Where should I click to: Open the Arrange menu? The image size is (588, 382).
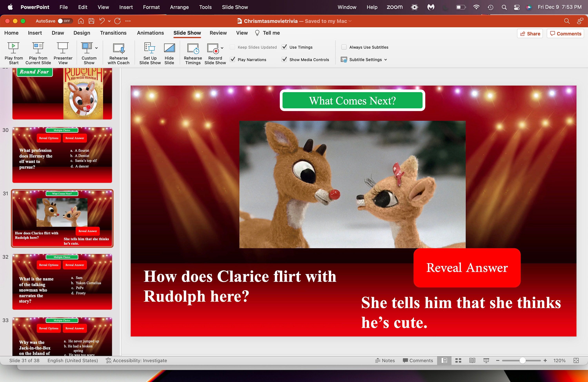179,7
